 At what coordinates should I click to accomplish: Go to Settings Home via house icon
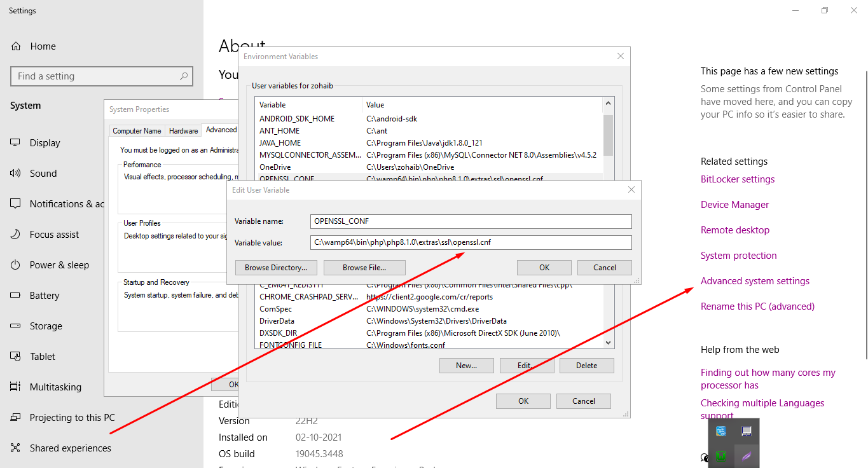click(15, 46)
